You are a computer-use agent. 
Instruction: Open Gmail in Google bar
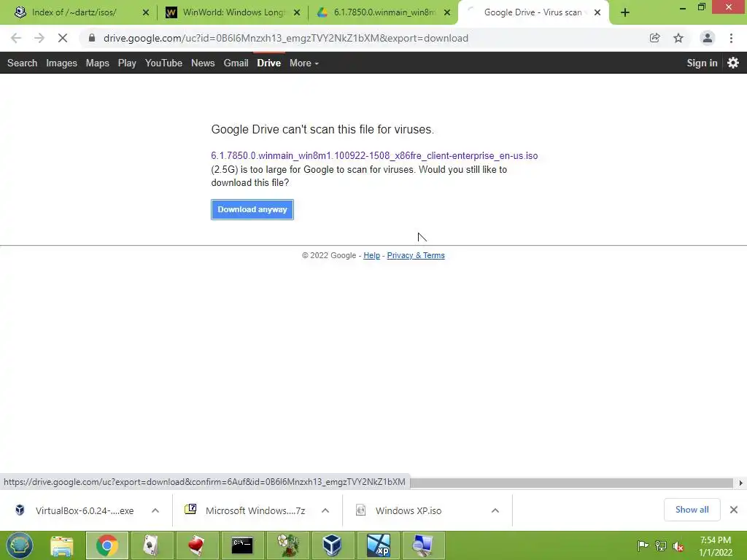(236, 63)
